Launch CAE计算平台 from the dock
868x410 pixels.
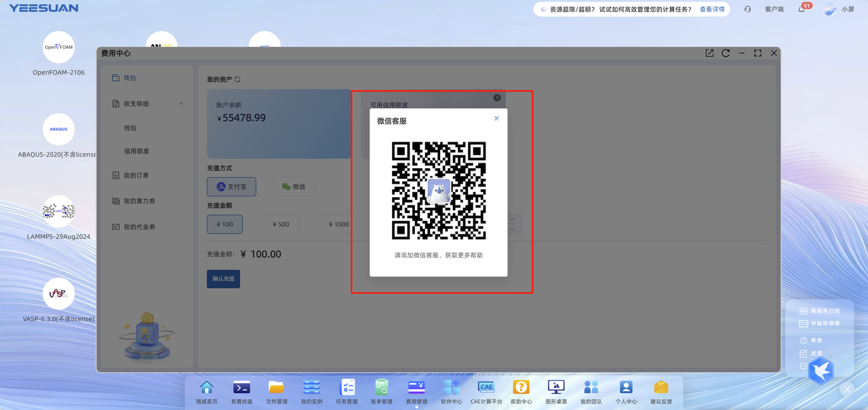tap(486, 392)
